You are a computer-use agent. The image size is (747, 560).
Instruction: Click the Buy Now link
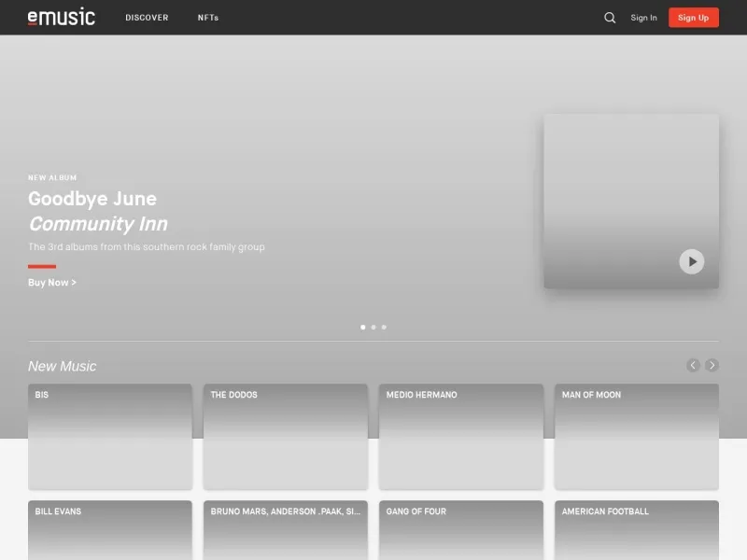click(52, 283)
